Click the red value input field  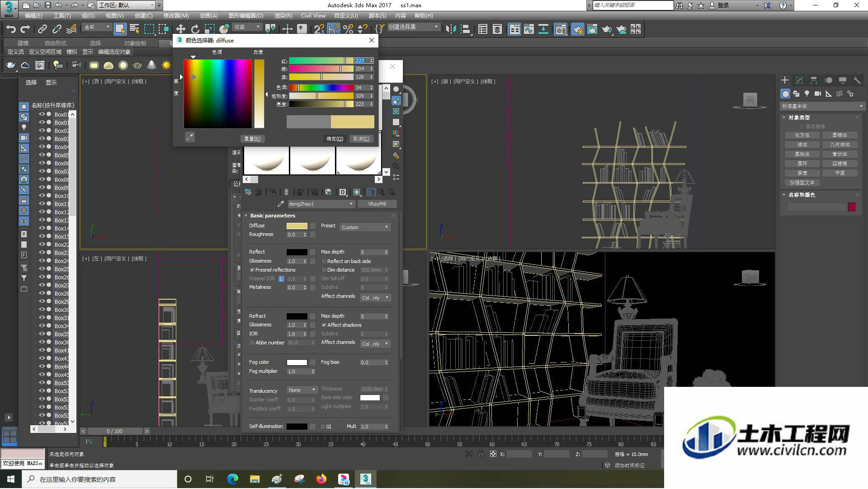pyautogui.click(x=361, y=61)
